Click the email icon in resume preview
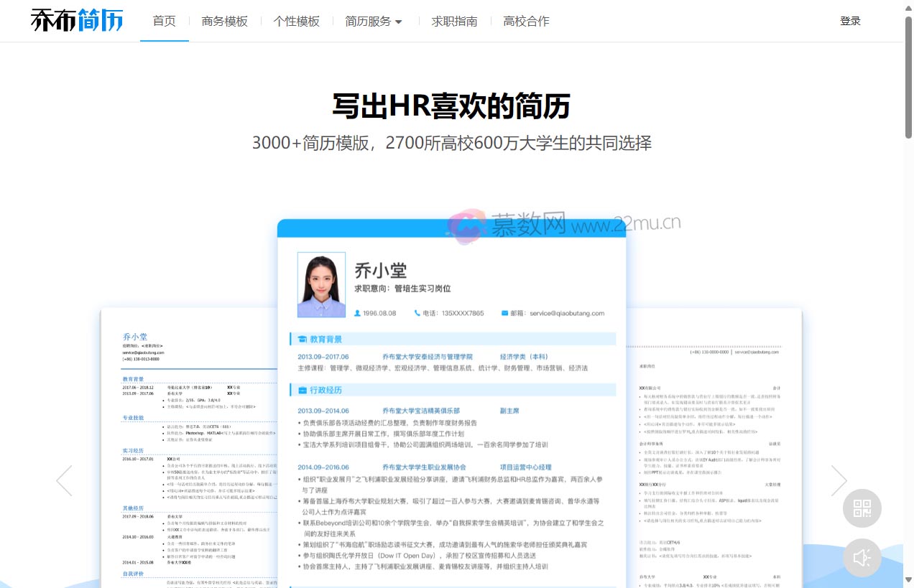Screen dimensions: 914x588 tap(505, 313)
